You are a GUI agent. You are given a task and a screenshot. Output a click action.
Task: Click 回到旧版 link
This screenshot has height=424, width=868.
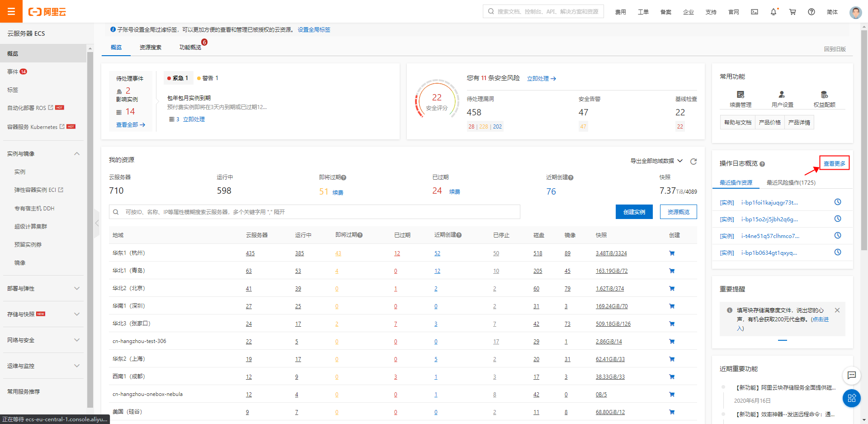pyautogui.click(x=835, y=49)
